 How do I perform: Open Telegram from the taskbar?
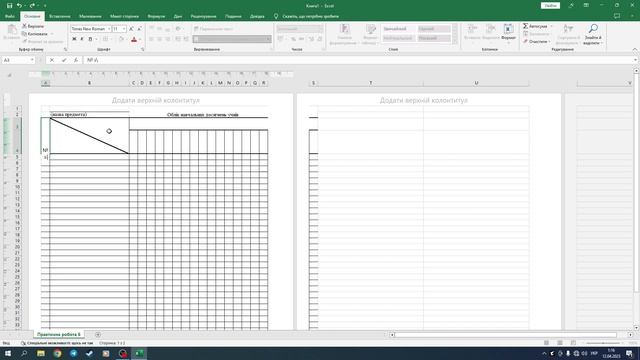pos(73,353)
